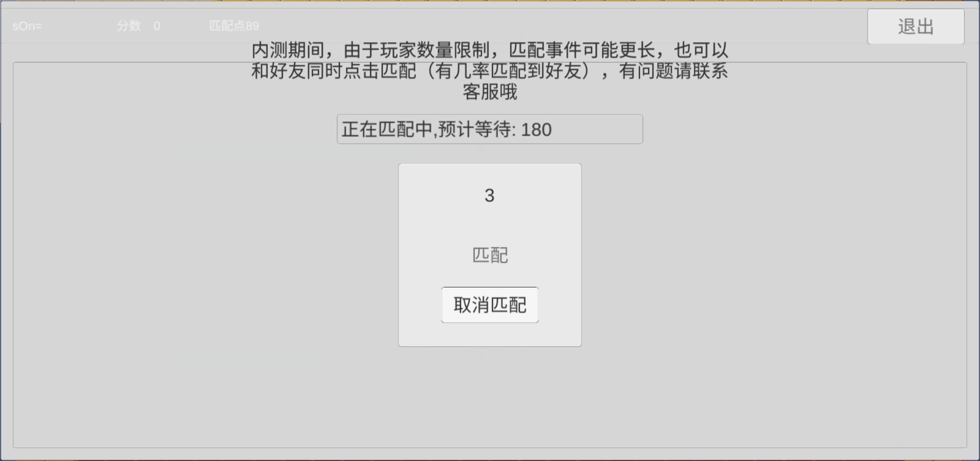Click the 也可以 text ending the first notice line

pos(701,50)
